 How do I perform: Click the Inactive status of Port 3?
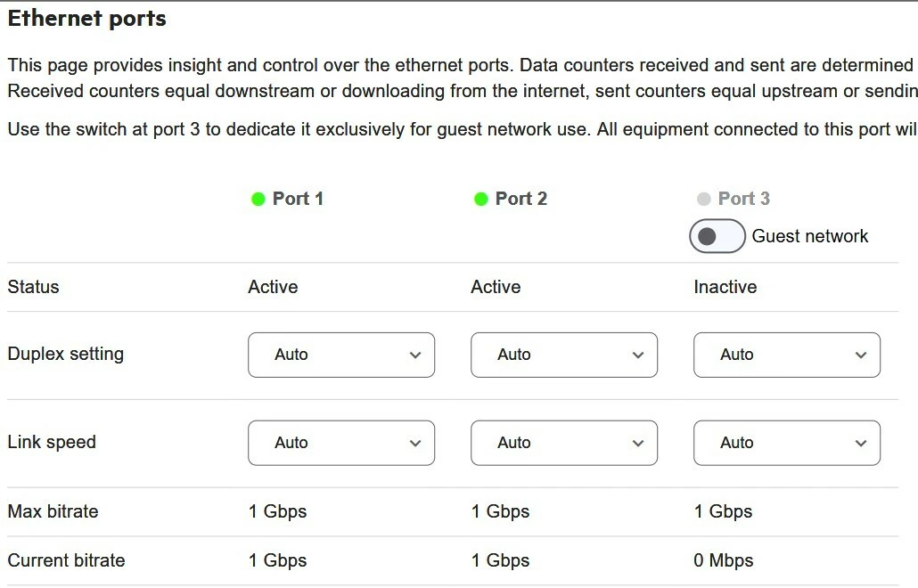(x=725, y=287)
